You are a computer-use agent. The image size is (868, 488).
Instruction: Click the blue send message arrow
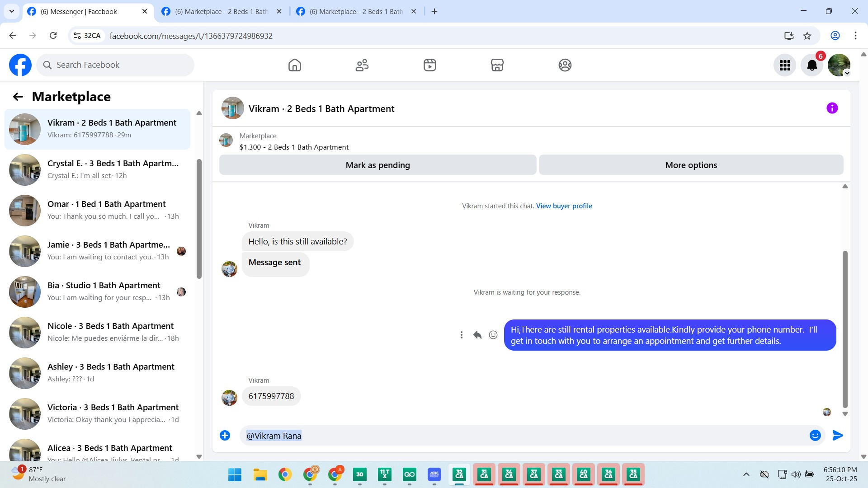[x=837, y=435]
